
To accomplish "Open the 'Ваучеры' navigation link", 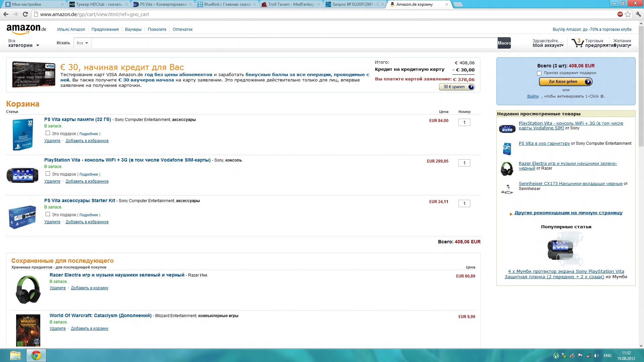I will click(133, 29).
